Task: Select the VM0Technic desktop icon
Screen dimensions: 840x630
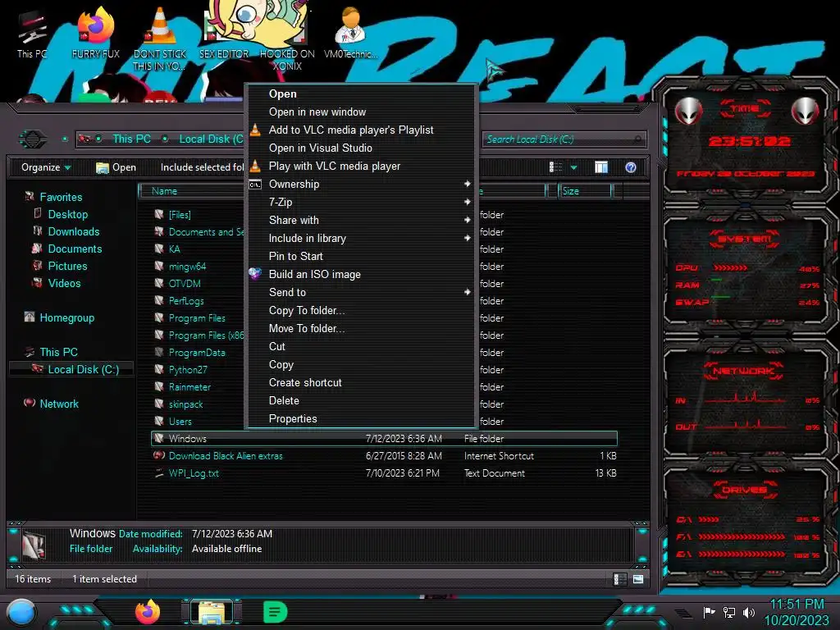Action: (350, 32)
